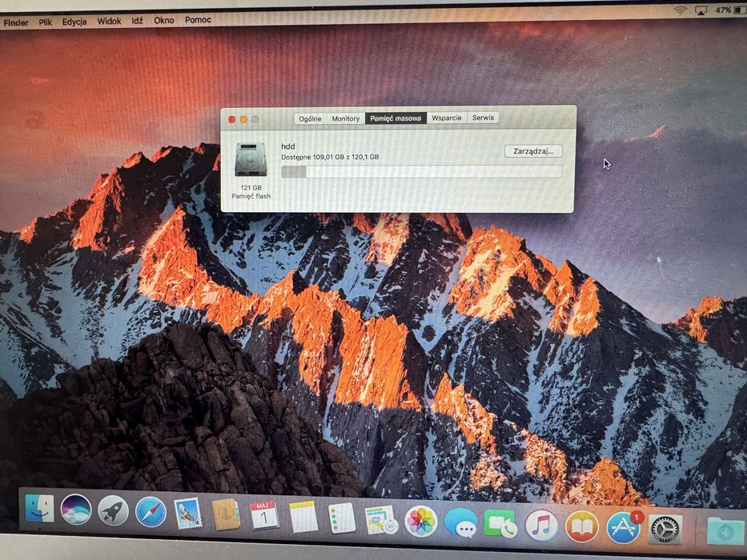Click the Wi-Fi status icon
This screenshot has height=560, width=747.
pos(680,10)
